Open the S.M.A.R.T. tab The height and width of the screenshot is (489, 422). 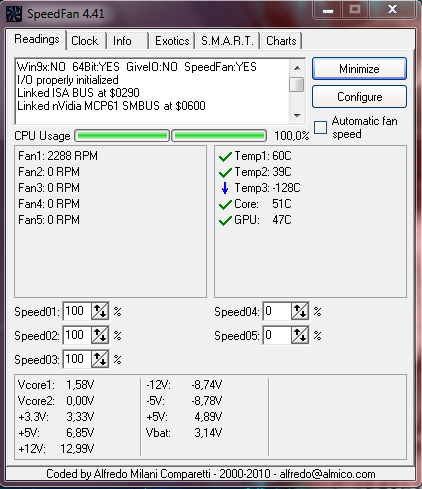[x=227, y=41]
